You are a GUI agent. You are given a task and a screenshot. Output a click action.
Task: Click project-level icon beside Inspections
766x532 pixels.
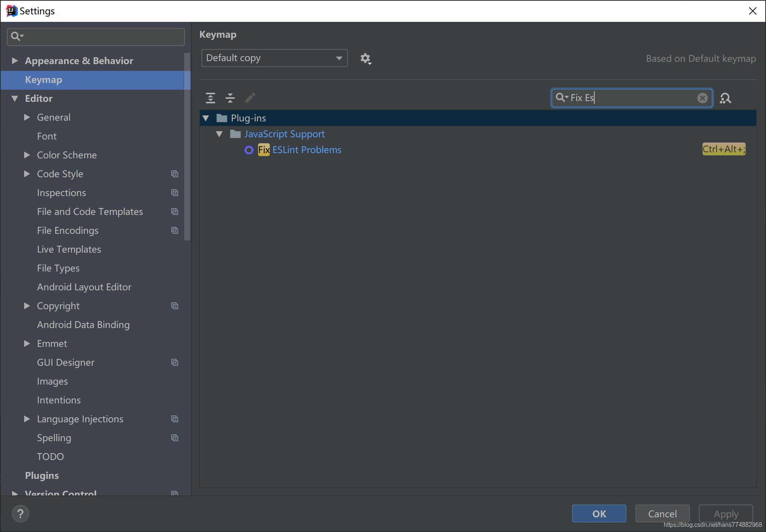point(175,193)
